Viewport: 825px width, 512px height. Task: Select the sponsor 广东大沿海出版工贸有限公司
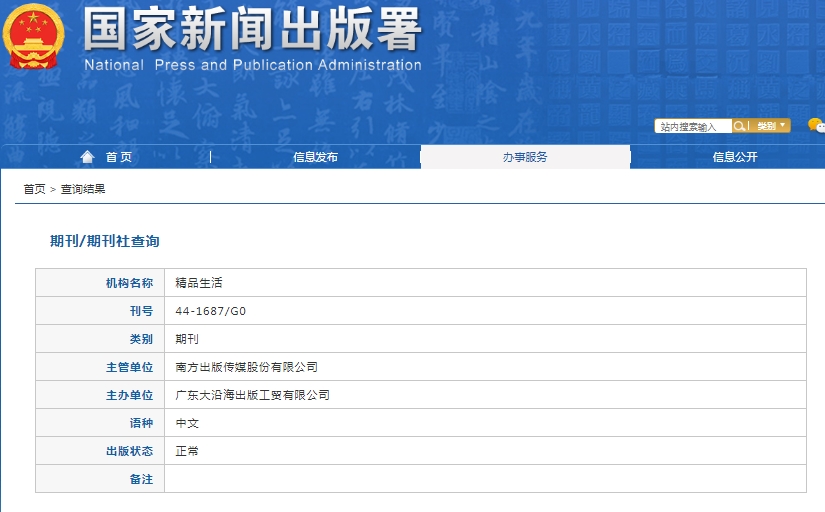click(252, 395)
